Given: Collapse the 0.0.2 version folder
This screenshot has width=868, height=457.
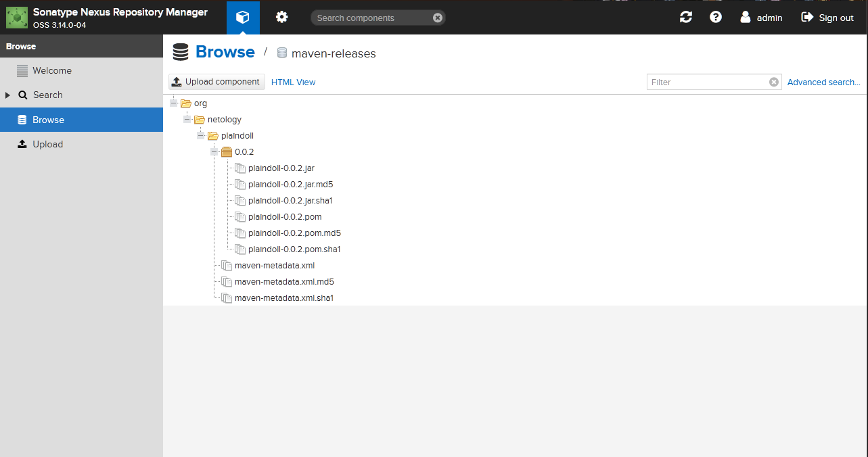Looking at the screenshot, I should point(214,151).
